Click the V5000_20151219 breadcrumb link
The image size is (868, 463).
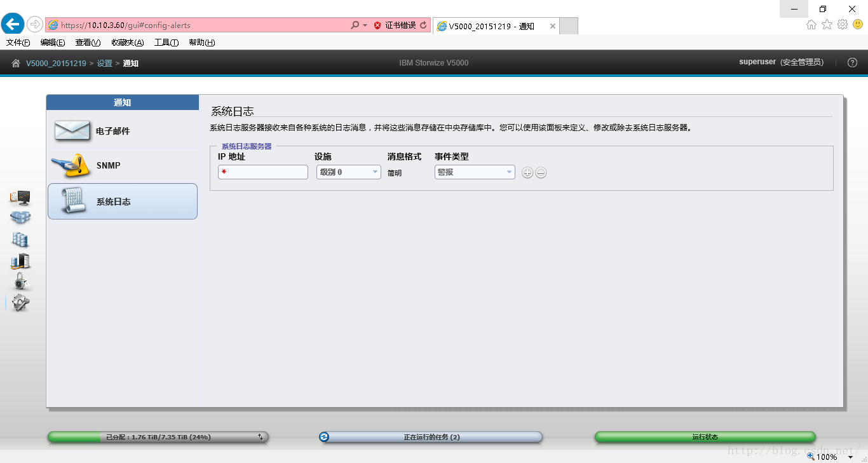56,63
